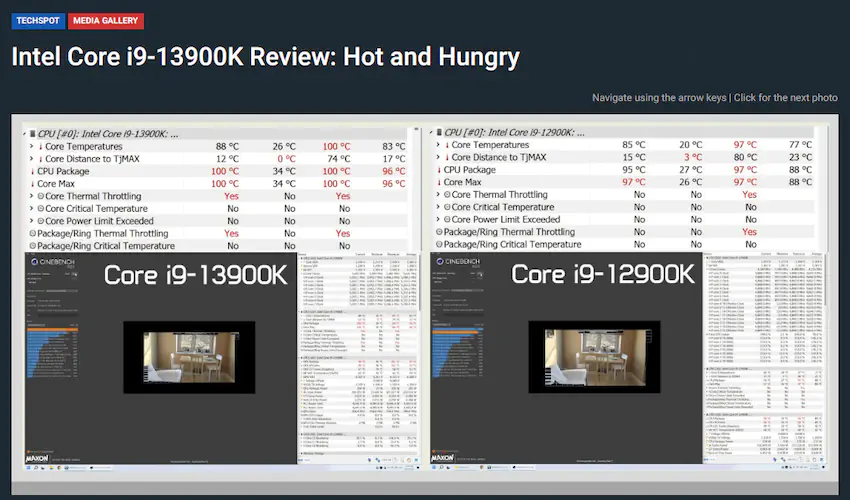The height and width of the screenshot is (500, 850).
Task: Click the Core Max thermometer icon in 12900K panel
Action: pos(439,182)
